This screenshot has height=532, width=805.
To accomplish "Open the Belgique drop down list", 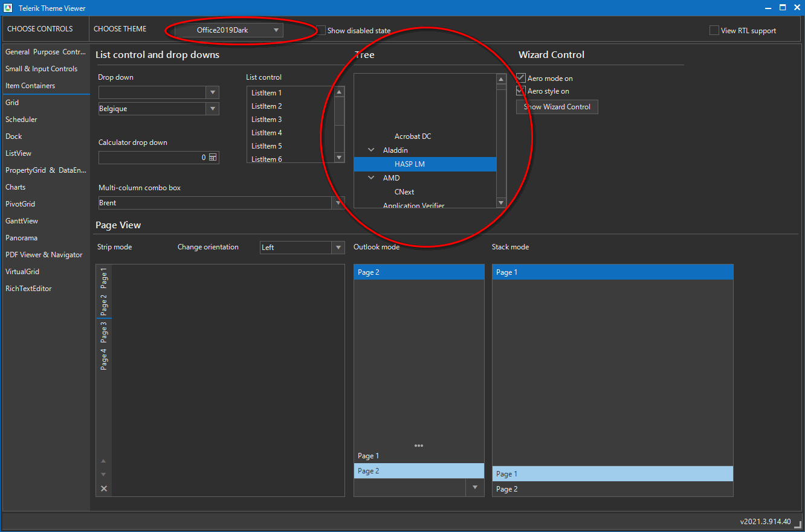I will (212, 109).
